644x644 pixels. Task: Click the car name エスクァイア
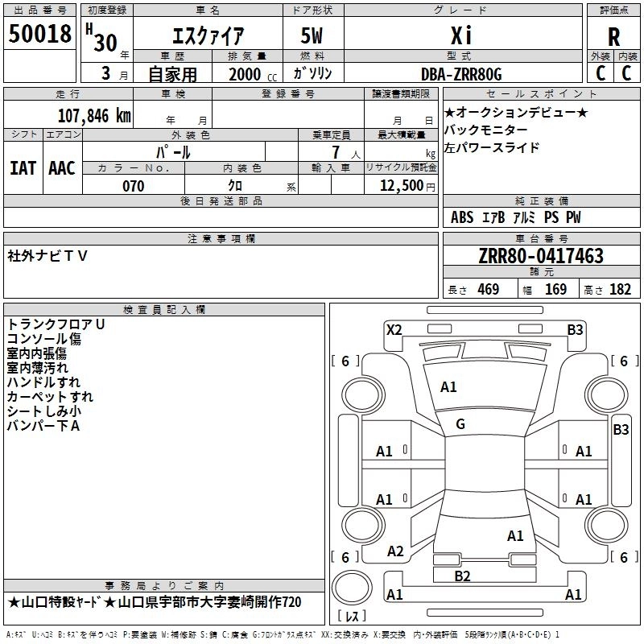[208, 35]
